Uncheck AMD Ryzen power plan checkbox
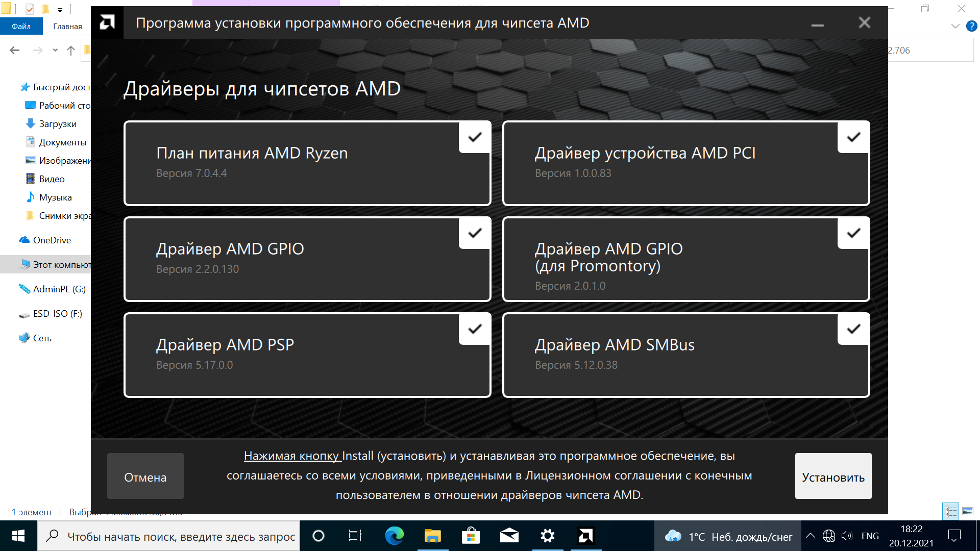The height and width of the screenshot is (551, 980). tap(475, 137)
